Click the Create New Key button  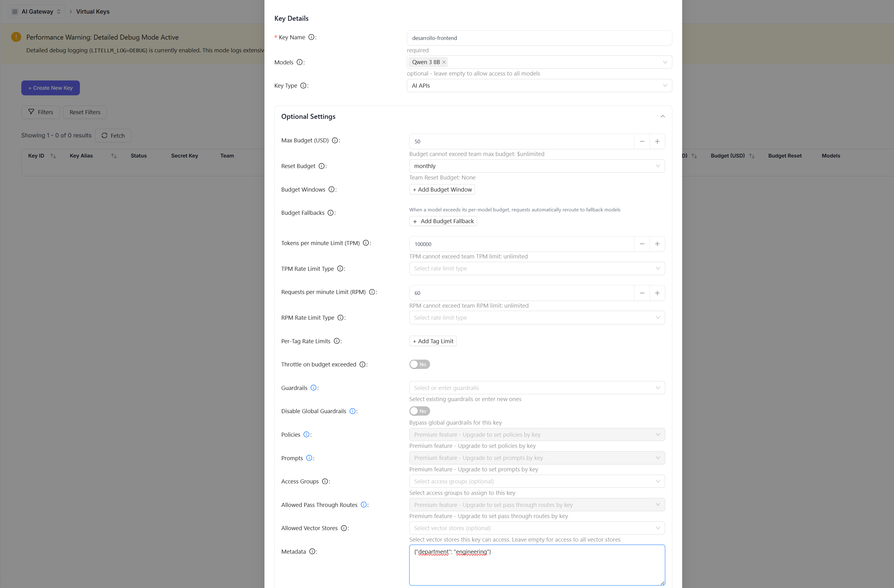click(x=50, y=88)
